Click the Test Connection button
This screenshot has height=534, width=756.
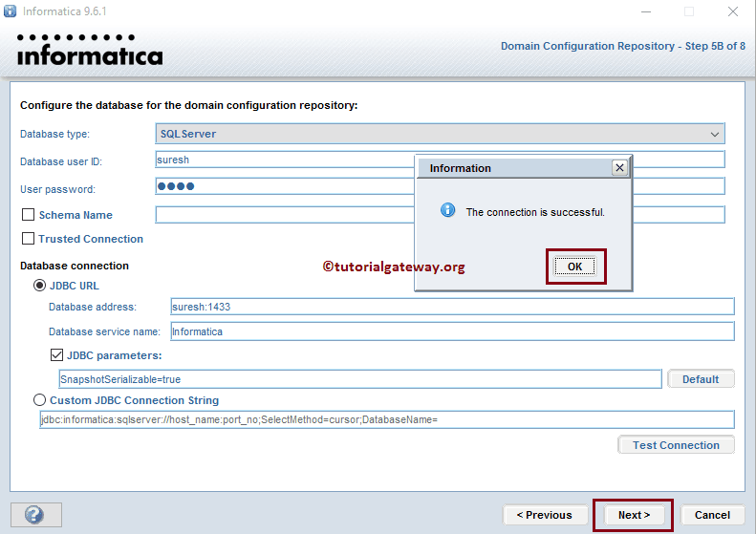[x=676, y=445]
